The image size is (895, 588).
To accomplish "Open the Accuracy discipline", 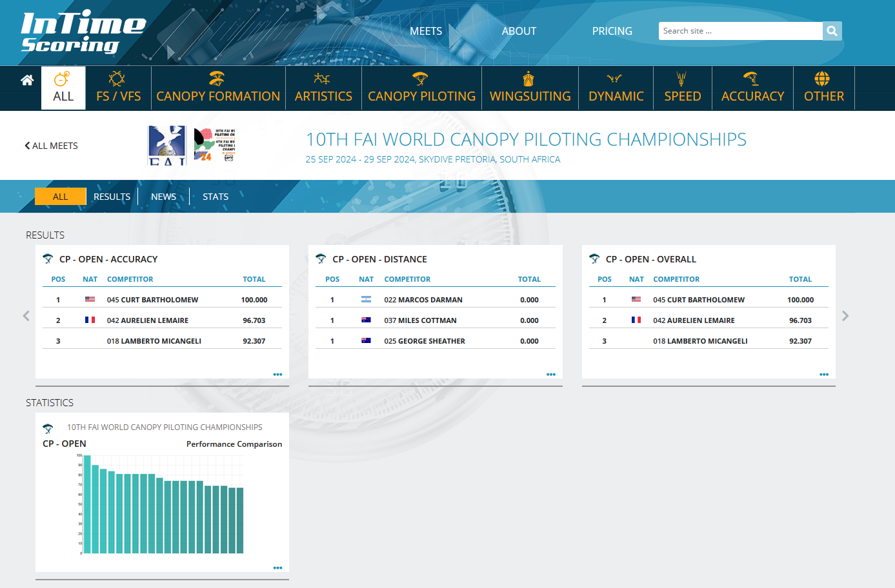I will pos(752,88).
